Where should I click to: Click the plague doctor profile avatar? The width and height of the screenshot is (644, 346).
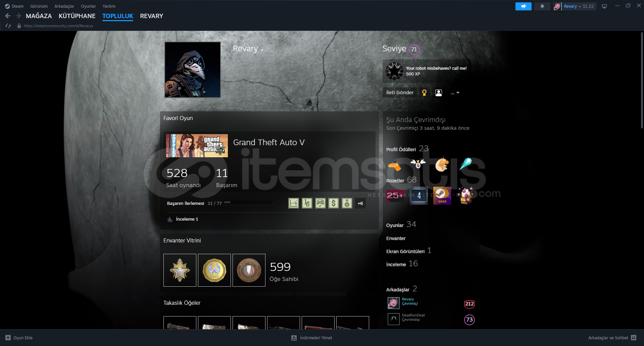(193, 70)
